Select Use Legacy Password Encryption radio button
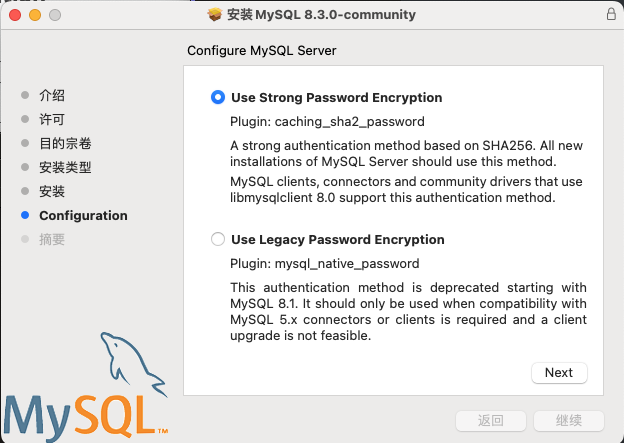This screenshot has width=624, height=443. click(218, 240)
